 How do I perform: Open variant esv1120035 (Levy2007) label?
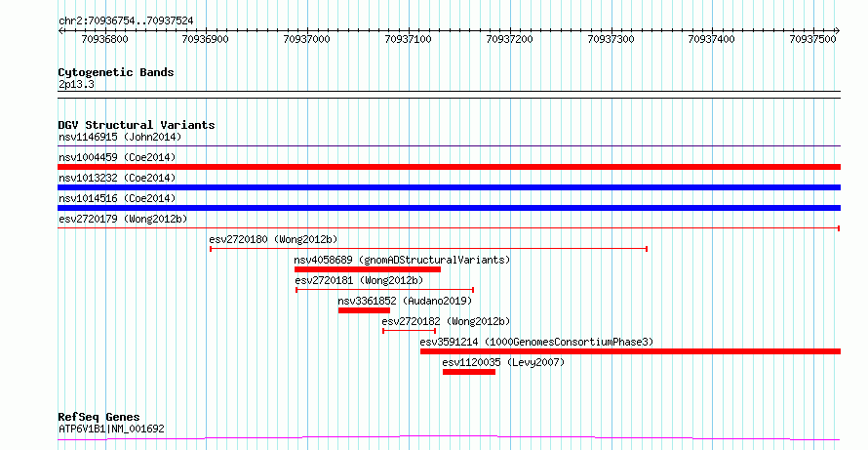(503, 362)
